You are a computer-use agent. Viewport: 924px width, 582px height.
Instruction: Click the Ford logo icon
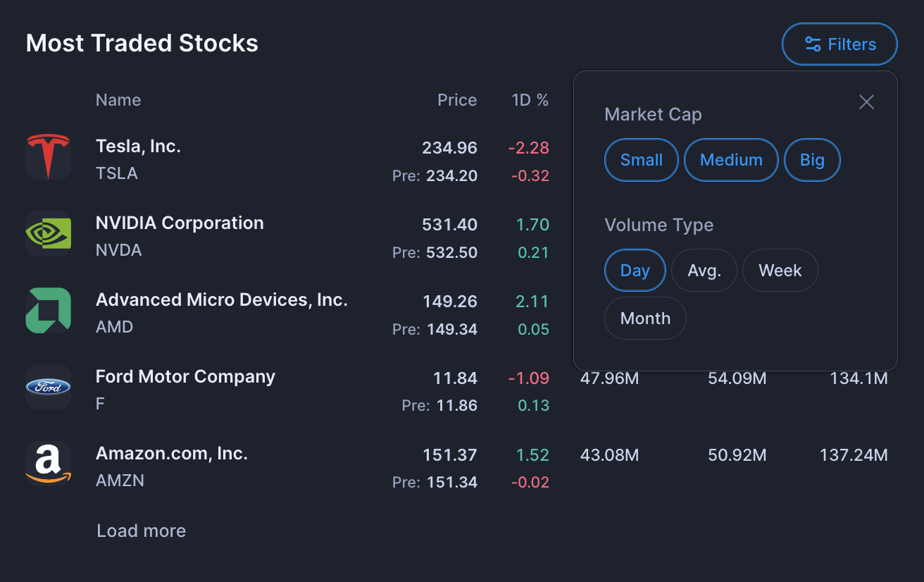[x=48, y=387]
